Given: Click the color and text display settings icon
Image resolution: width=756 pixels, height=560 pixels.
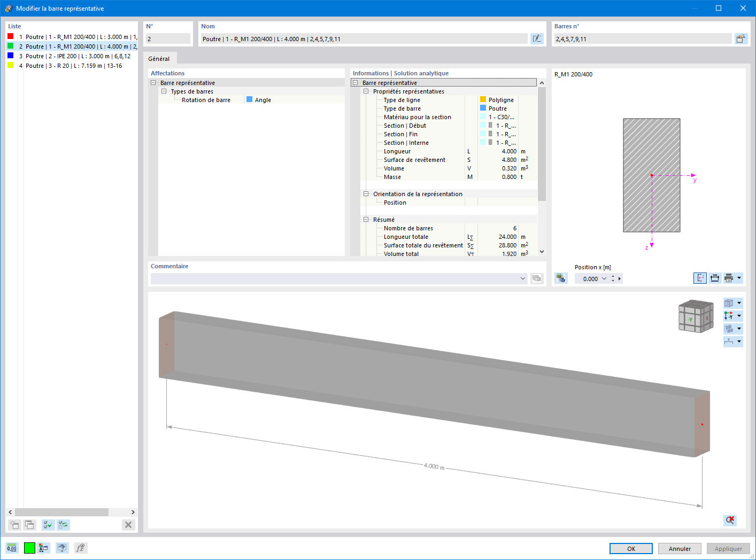Looking at the screenshot, I should [44, 548].
